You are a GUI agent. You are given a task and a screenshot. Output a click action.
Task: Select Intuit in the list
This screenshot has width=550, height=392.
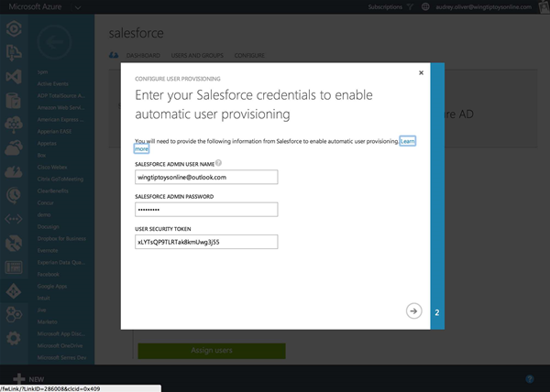point(43,298)
